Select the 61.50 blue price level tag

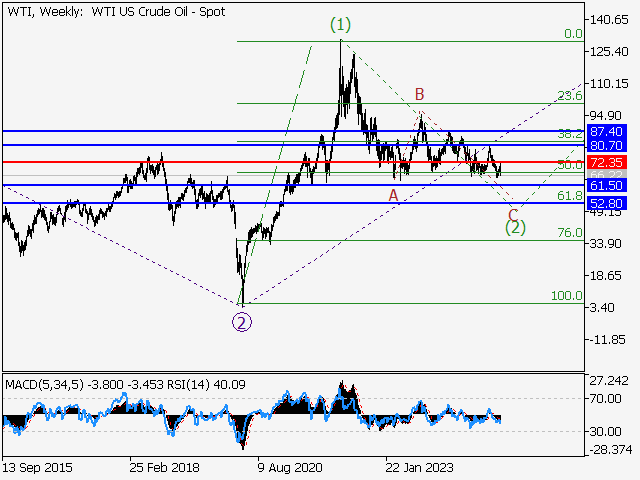[606, 186]
